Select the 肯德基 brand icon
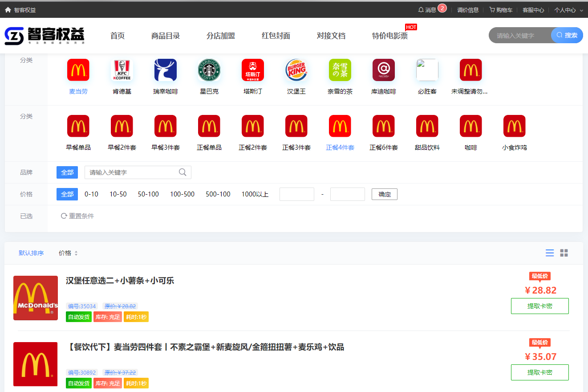Screen dimensions: 588x392 pyautogui.click(x=122, y=70)
